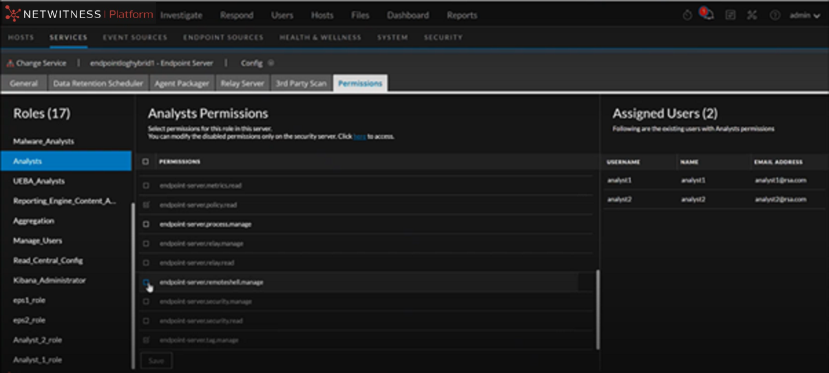Go to EVENT SOURCES section
The width and height of the screenshot is (829, 373).
point(135,38)
